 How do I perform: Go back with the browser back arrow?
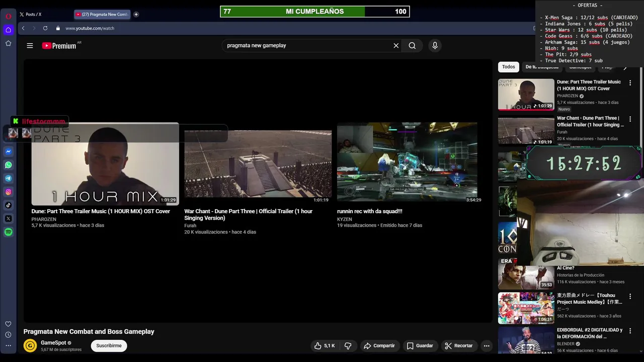(x=23, y=28)
